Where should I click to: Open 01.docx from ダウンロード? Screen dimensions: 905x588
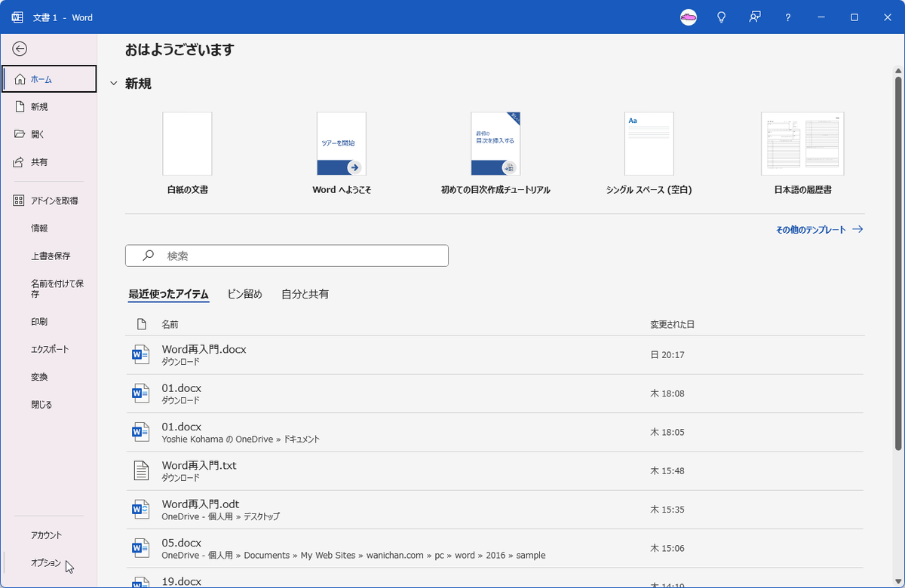[495, 394]
